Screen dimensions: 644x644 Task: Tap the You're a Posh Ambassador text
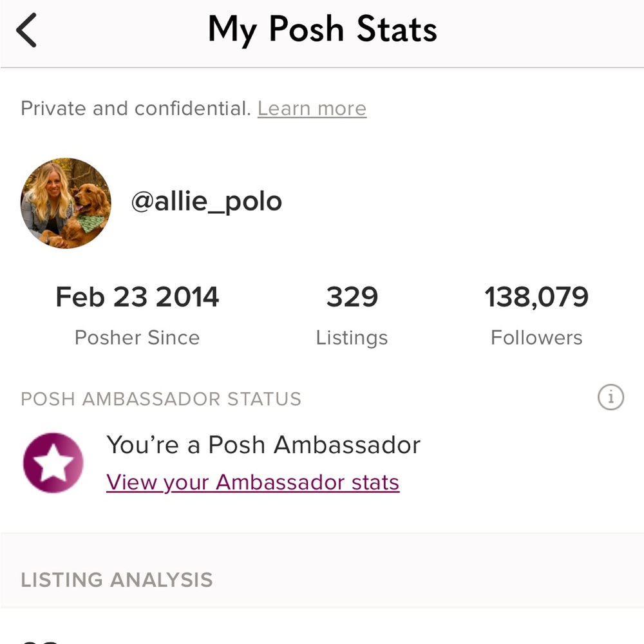pos(263,445)
